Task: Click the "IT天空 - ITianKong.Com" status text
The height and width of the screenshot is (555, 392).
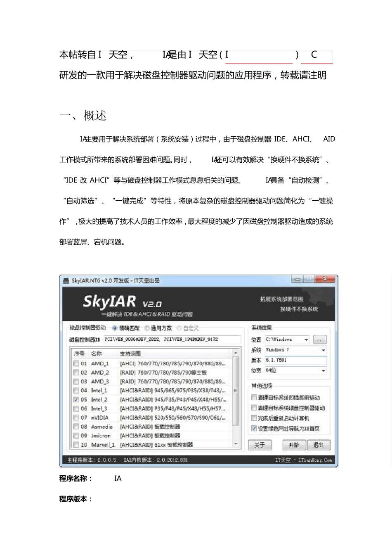Action: (304, 460)
